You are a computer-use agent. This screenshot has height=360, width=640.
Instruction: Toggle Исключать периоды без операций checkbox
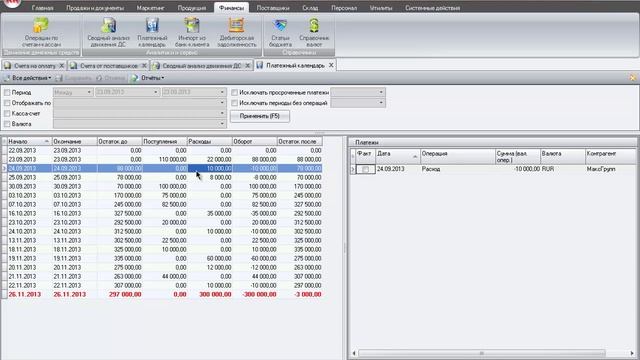click(x=234, y=103)
